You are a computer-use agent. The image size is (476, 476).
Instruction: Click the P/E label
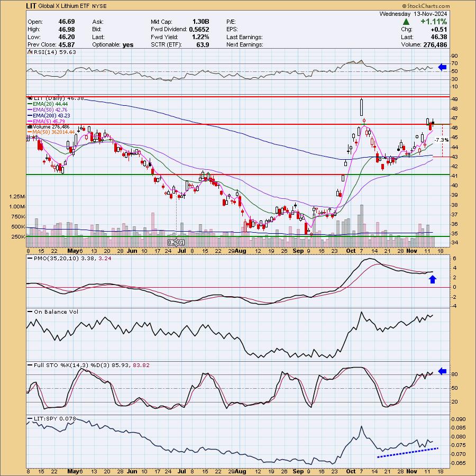point(231,22)
